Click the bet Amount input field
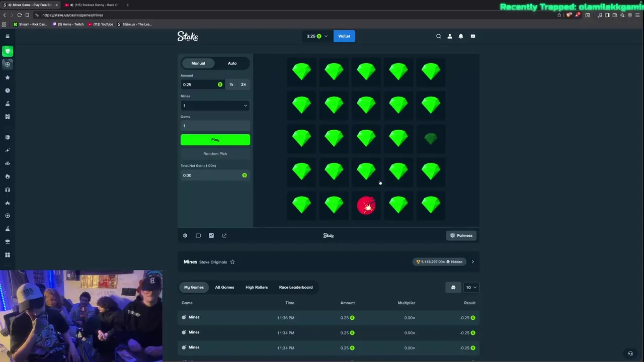This screenshot has width=644, height=362. 202,84
